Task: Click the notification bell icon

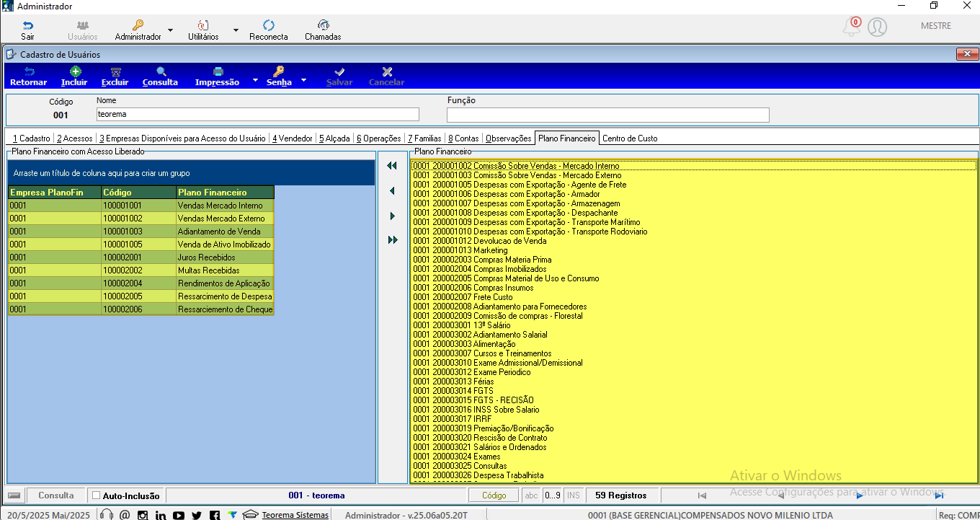Action: (851, 27)
